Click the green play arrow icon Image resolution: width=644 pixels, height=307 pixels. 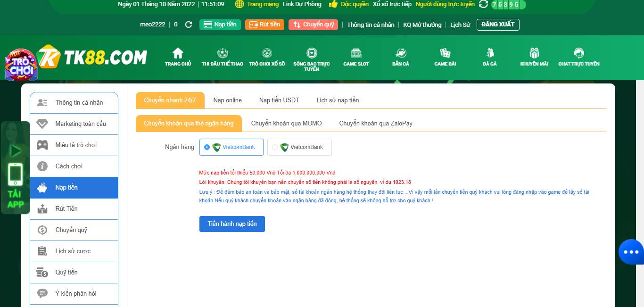coord(16,151)
